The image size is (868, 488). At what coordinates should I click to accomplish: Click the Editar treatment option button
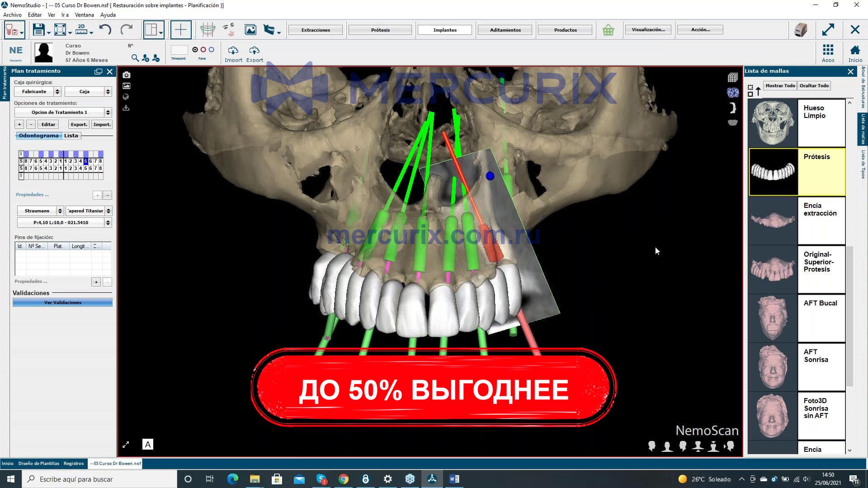(48, 125)
